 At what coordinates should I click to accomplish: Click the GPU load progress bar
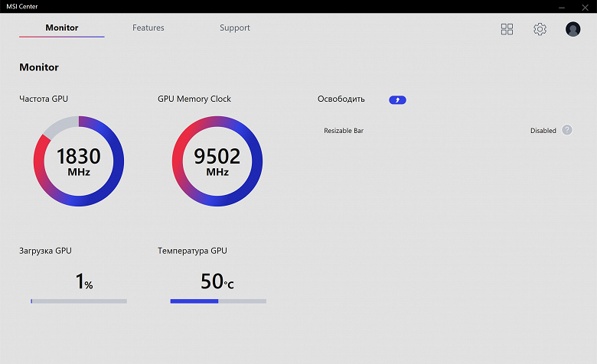tap(79, 301)
